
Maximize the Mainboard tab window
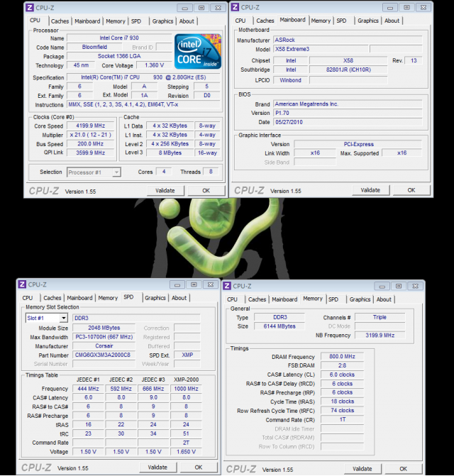(407, 8)
